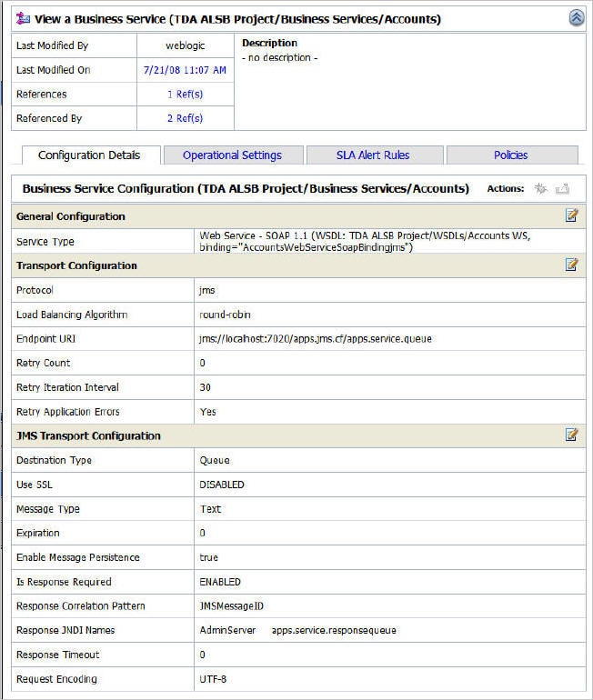Click the Message Type 'Text' value
Screen dimensions: 593x700
click(x=211, y=509)
